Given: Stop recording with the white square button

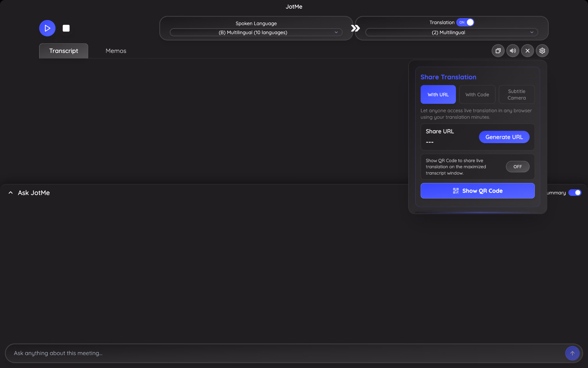Looking at the screenshot, I should (x=66, y=28).
